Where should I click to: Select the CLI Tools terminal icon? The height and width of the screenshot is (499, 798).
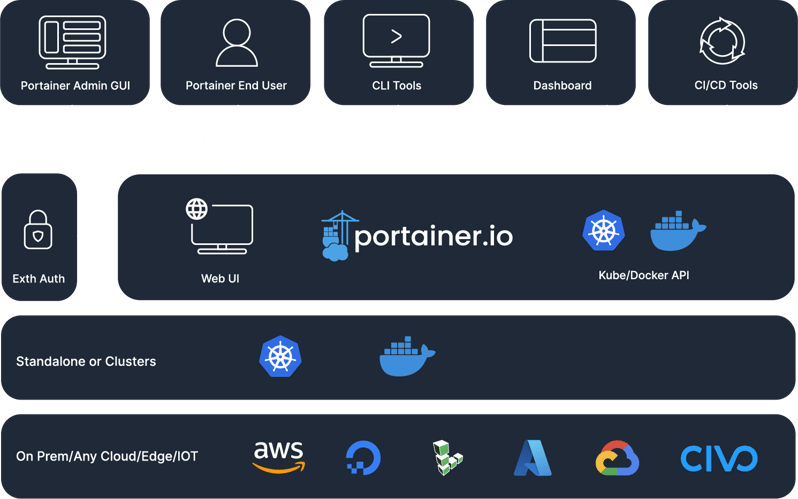(x=396, y=41)
